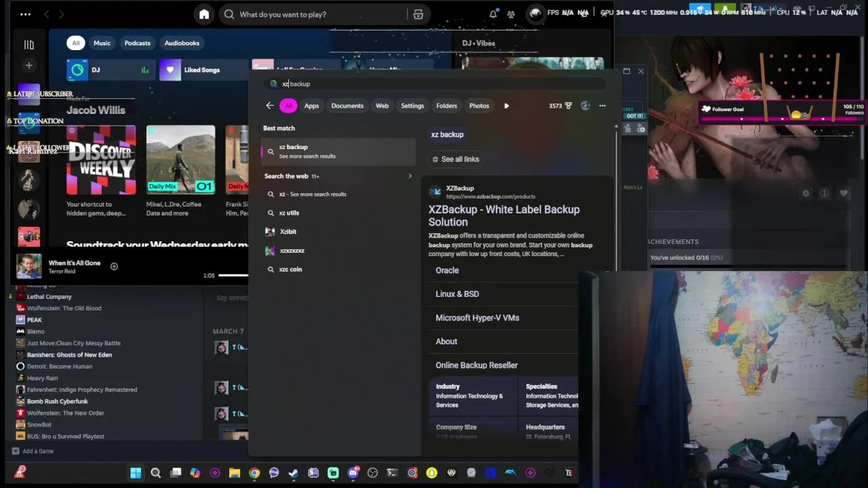This screenshot has width=868, height=488.
Task: Open Steam game info icon
Action: pyautogui.click(x=825, y=193)
